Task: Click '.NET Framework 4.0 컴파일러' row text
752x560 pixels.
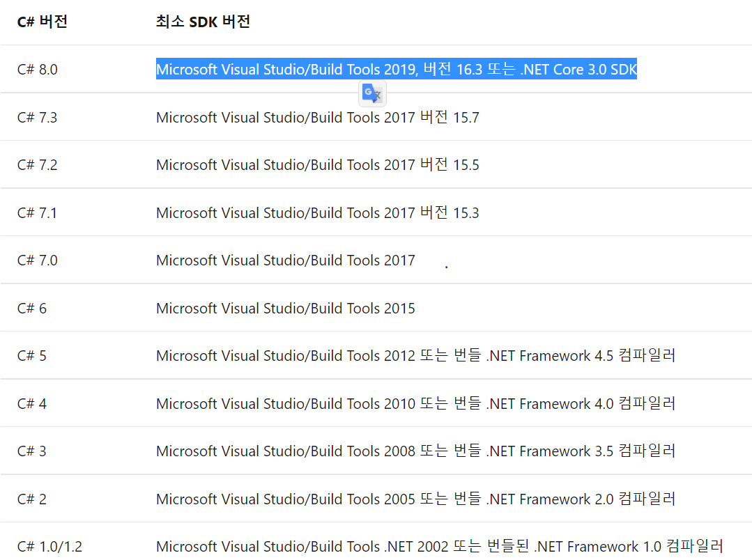Action: click(x=416, y=404)
